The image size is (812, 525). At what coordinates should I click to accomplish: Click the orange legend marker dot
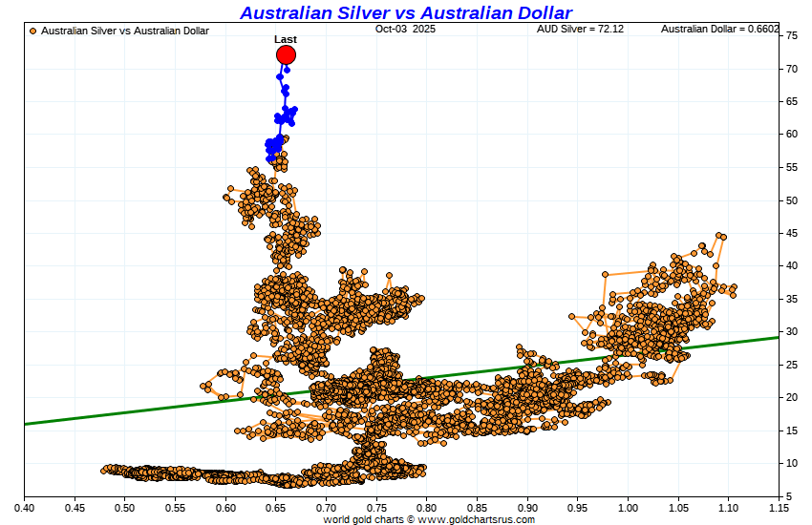click(33, 31)
